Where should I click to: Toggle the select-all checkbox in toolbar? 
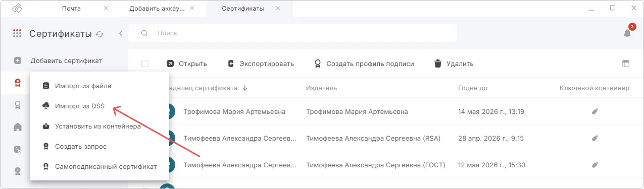tap(145, 64)
